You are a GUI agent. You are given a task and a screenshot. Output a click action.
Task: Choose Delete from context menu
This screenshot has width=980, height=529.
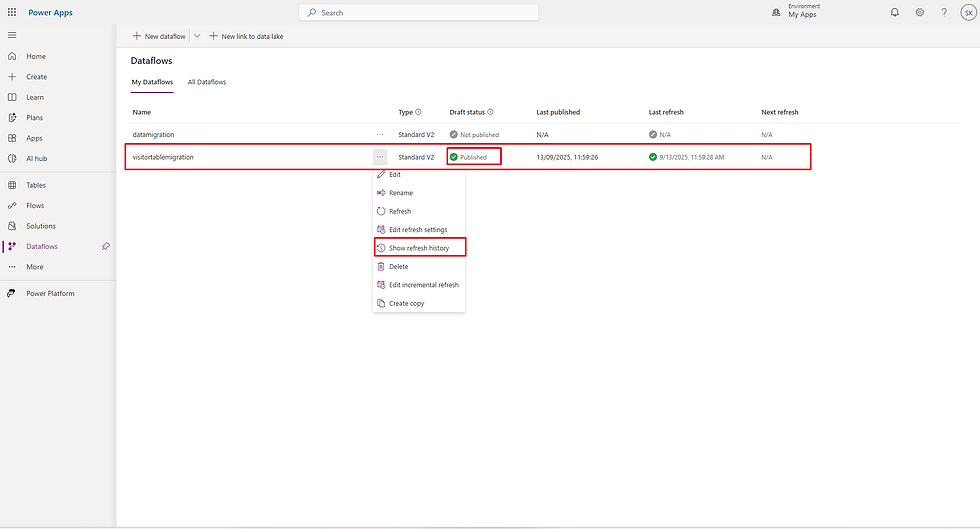coord(419,266)
